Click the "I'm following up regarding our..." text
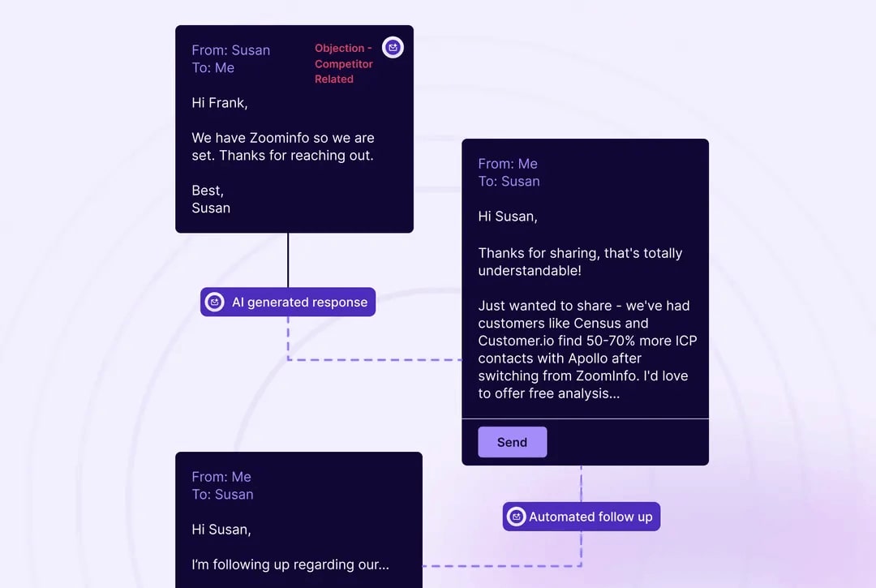Viewport: 876px width, 588px height. 290,564
